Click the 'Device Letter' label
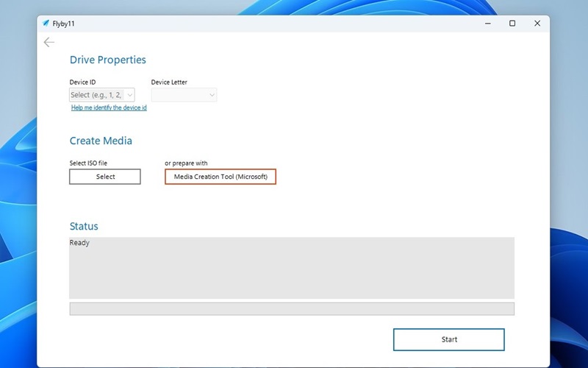 point(169,82)
